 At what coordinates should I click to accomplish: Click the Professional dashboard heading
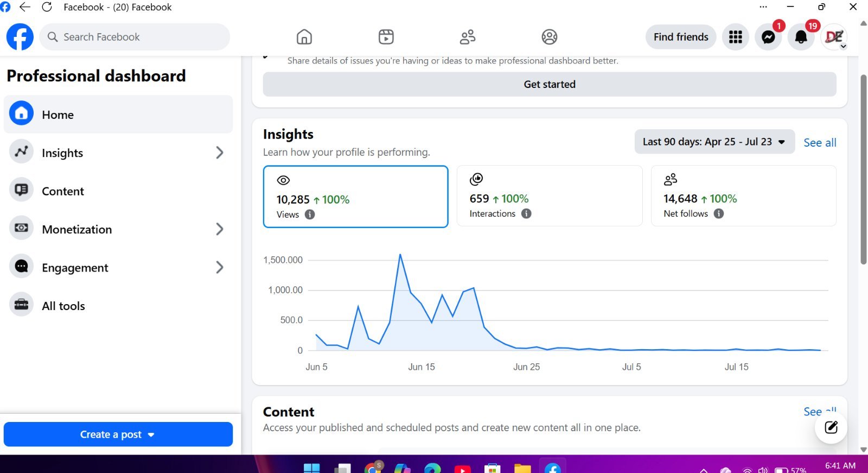(x=96, y=75)
